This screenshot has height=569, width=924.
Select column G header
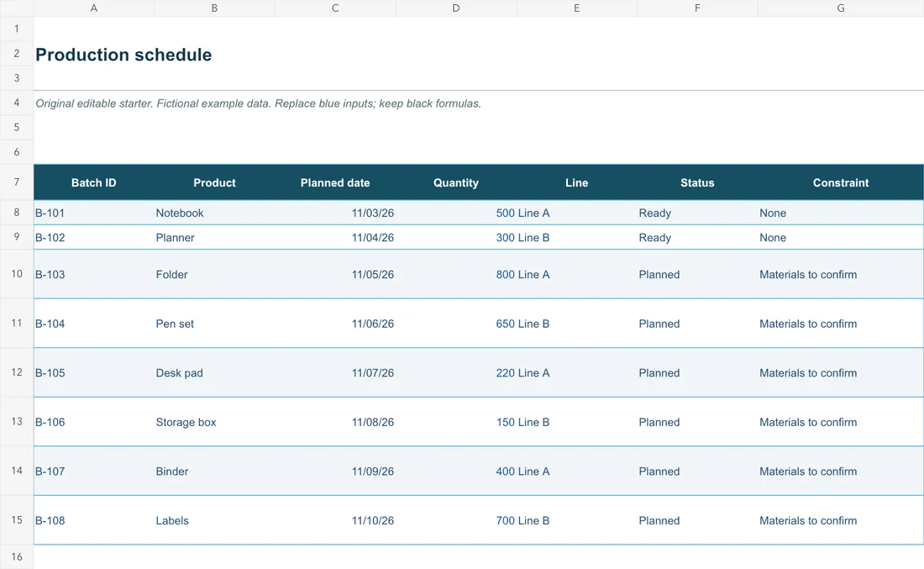tap(840, 8)
